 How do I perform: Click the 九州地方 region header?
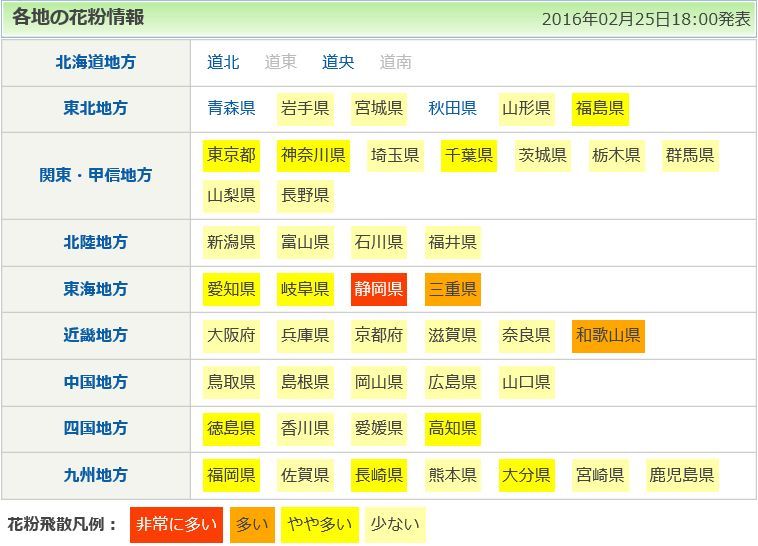point(96,475)
